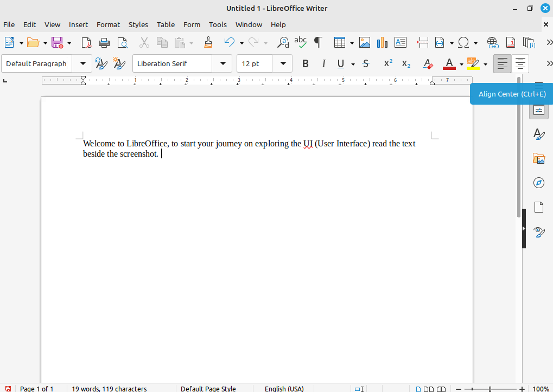
Task: Click New Style from Selection icon
Action: (119, 63)
